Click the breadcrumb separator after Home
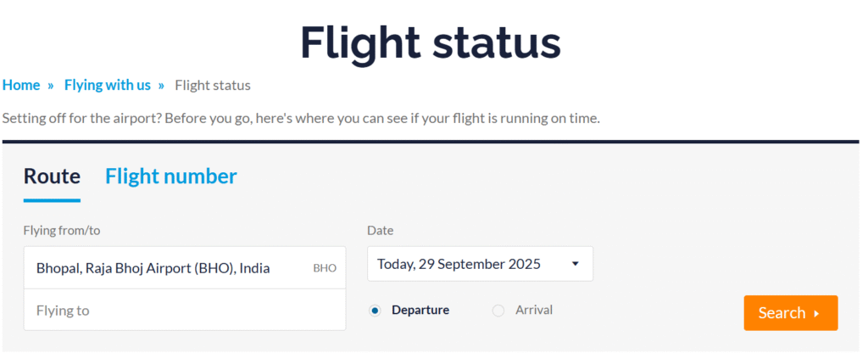This screenshot has width=868, height=353. [51, 85]
